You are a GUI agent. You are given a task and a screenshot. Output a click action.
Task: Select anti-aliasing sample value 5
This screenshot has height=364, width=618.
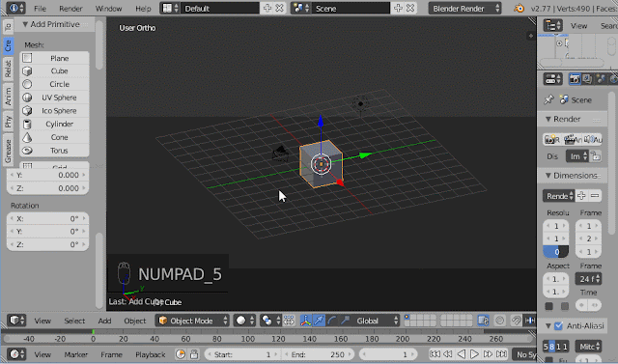pyautogui.click(x=546, y=347)
